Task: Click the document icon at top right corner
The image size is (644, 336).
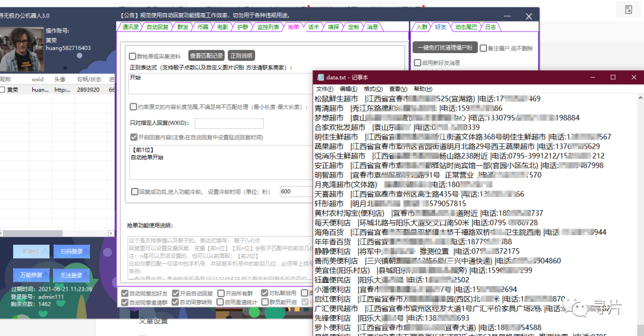Action: [x=628, y=10]
